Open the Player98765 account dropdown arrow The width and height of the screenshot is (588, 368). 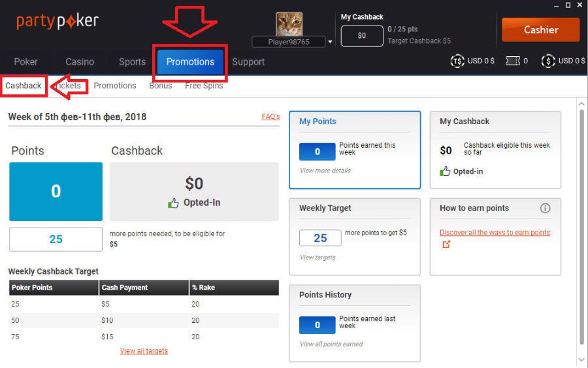click(x=330, y=42)
